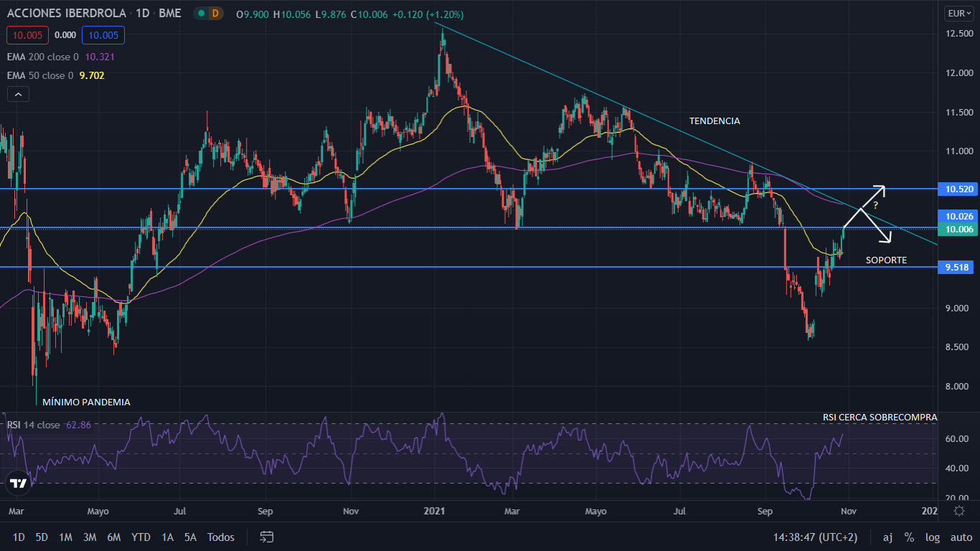
Task: Select the 1D time range
Action: [19, 537]
